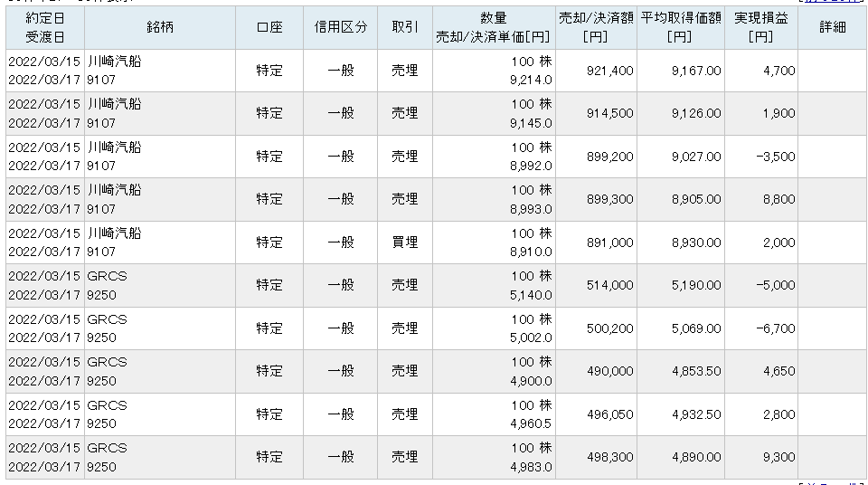868x485 pixels.
Task: Select the 4,932.50 average cost cell
Action: point(681,414)
